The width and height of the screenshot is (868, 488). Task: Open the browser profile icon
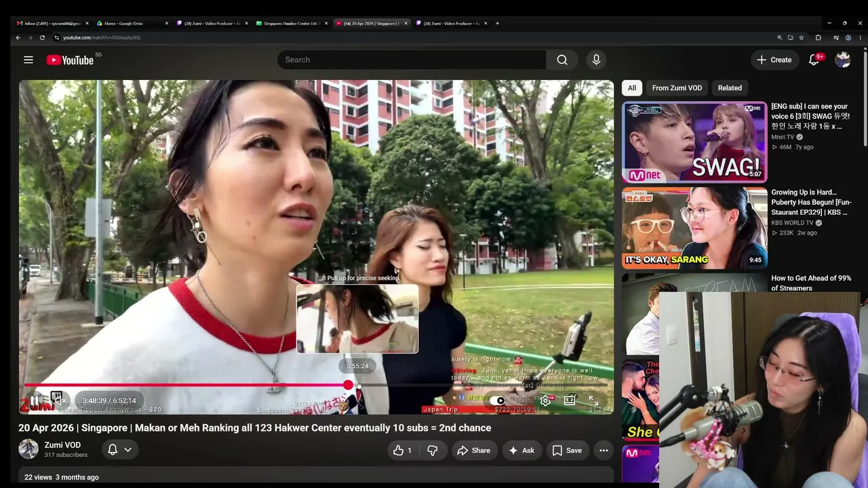coord(848,37)
